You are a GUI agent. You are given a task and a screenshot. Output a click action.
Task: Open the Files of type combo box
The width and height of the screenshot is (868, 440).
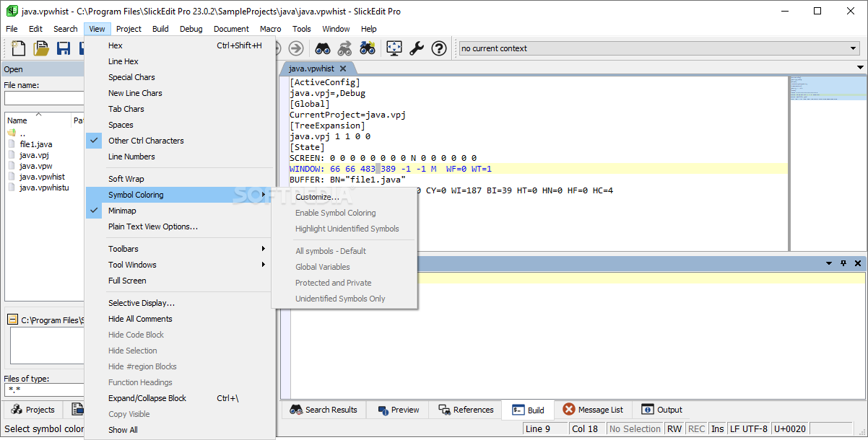pos(43,390)
